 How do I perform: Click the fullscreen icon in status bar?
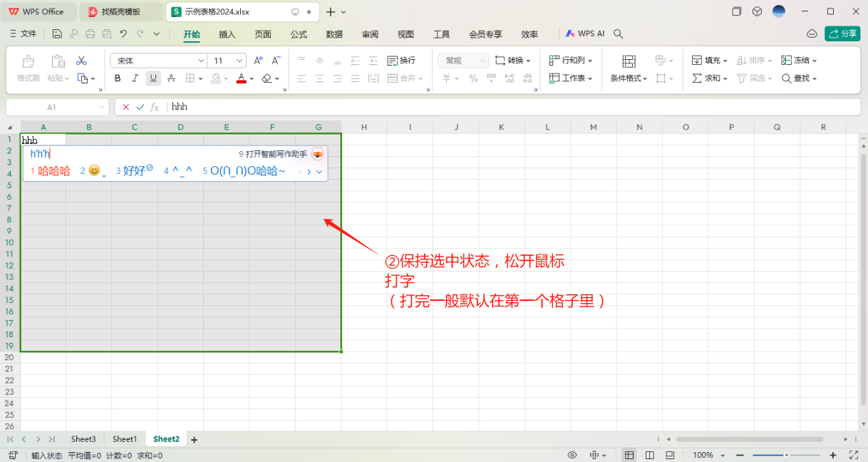(x=854, y=455)
